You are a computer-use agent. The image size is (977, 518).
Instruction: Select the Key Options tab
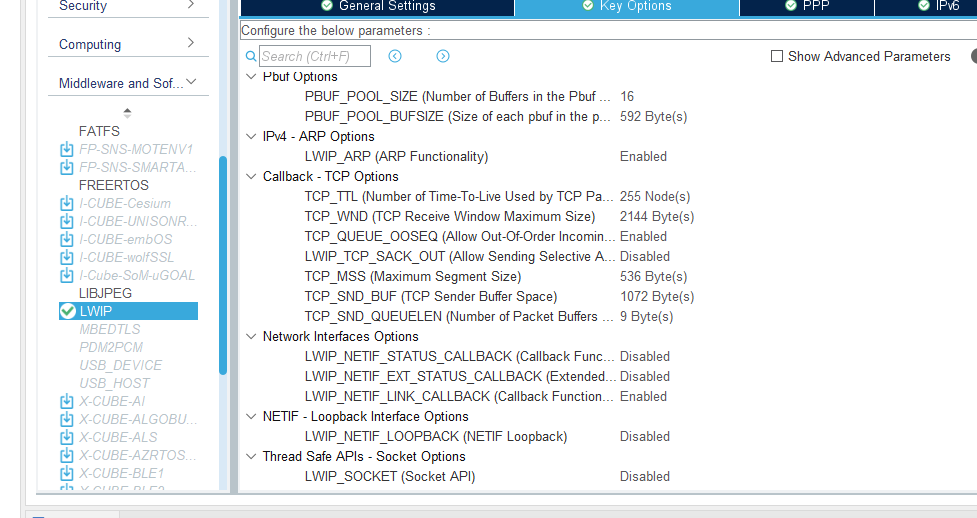627,6
